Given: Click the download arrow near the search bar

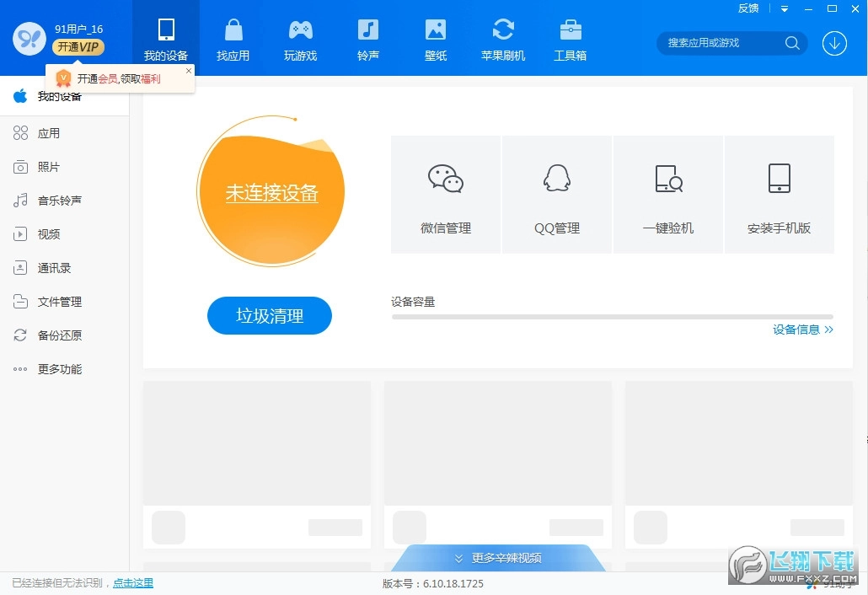Looking at the screenshot, I should click(834, 43).
